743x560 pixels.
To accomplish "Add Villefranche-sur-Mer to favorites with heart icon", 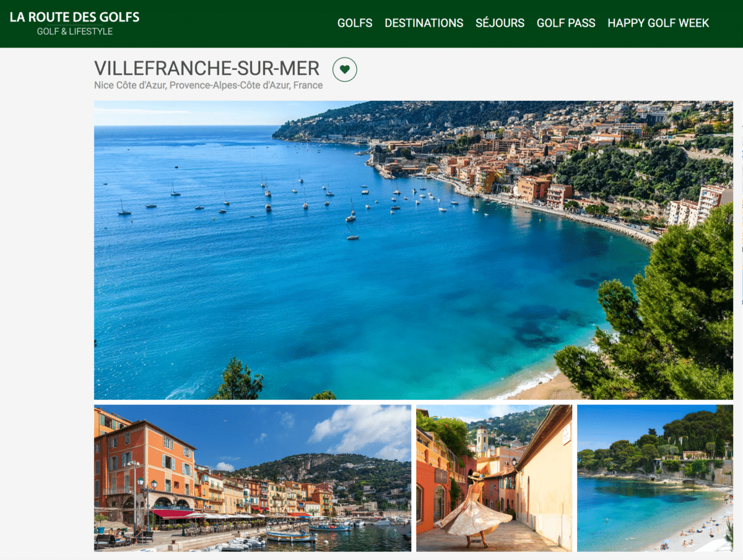I will pyautogui.click(x=345, y=69).
